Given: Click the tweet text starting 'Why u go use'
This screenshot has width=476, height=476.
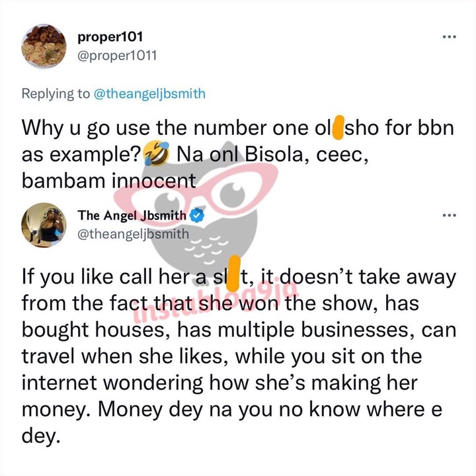Looking at the screenshot, I should click(238, 154).
